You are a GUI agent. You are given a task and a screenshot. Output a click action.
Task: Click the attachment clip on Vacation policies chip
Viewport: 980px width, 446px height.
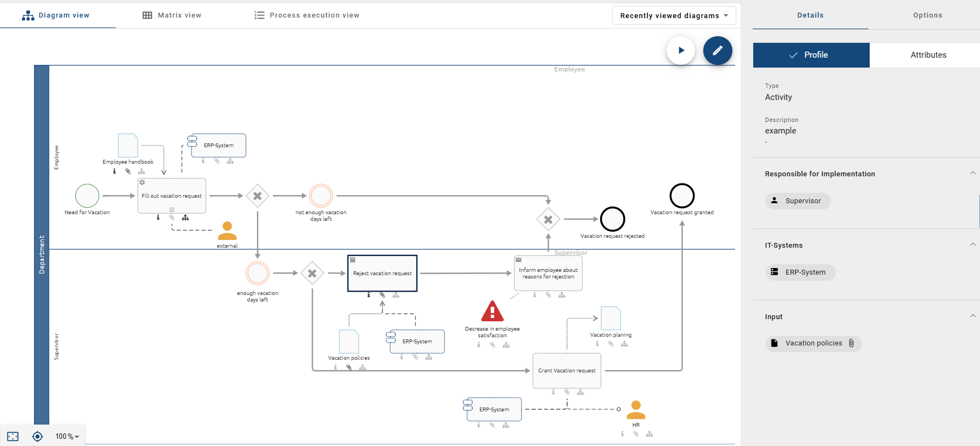coord(851,343)
